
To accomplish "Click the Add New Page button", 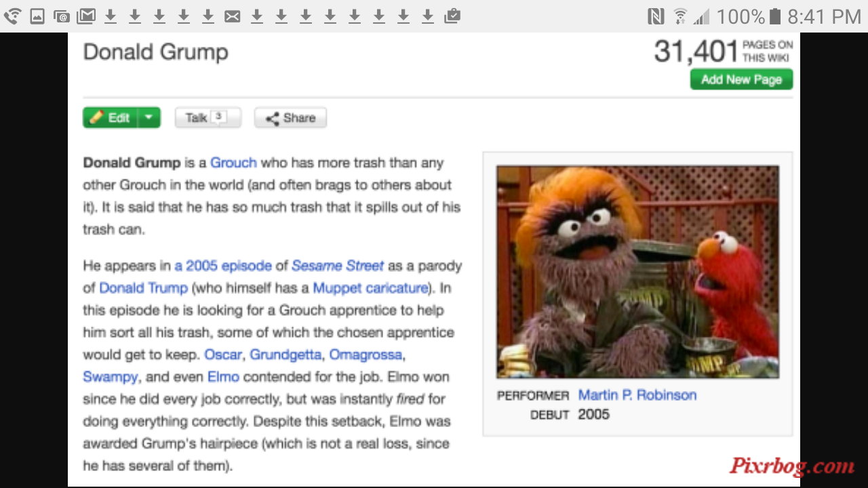I will [x=741, y=79].
